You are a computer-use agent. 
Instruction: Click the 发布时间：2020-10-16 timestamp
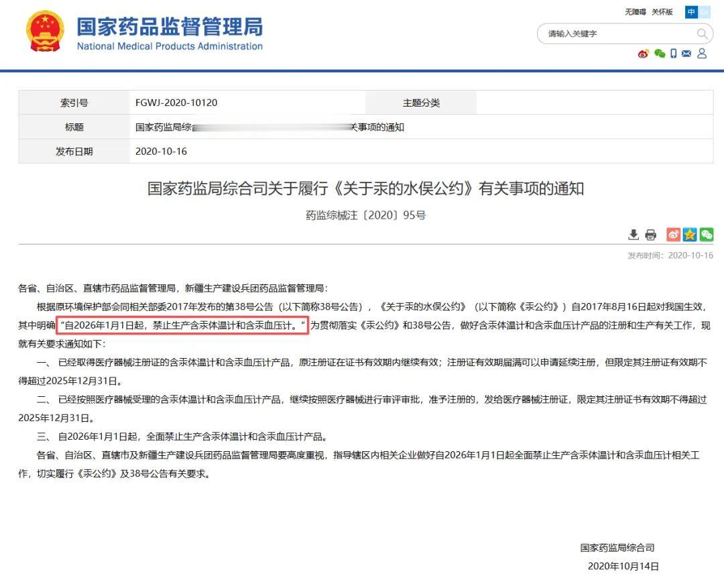[670, 255]
